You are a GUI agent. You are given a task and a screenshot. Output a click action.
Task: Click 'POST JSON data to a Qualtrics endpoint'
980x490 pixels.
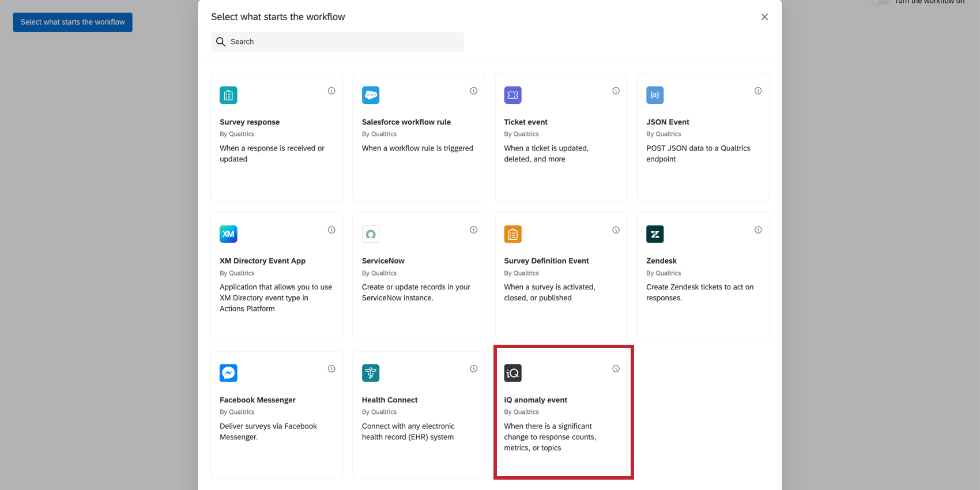(x=698, y=154)
